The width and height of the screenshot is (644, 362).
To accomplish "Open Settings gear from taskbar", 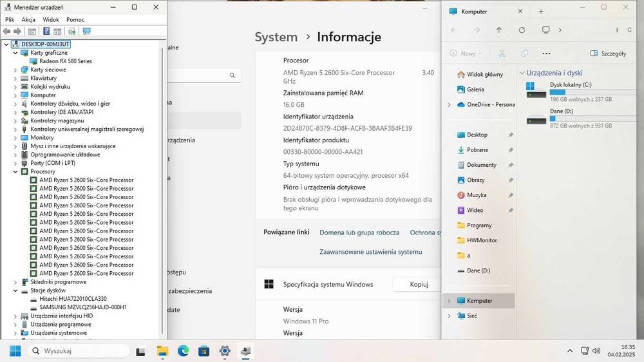I will click(x=225, y=351).
